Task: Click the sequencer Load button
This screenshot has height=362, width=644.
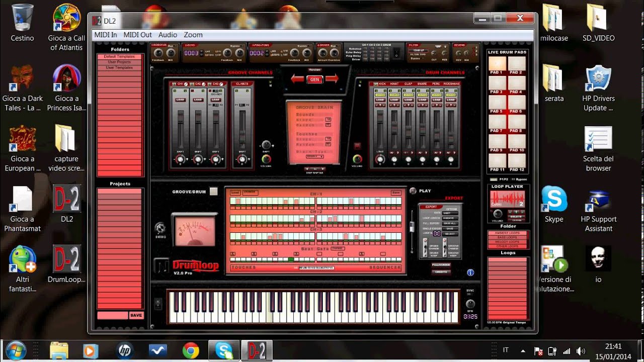Action: click(235, 193)
